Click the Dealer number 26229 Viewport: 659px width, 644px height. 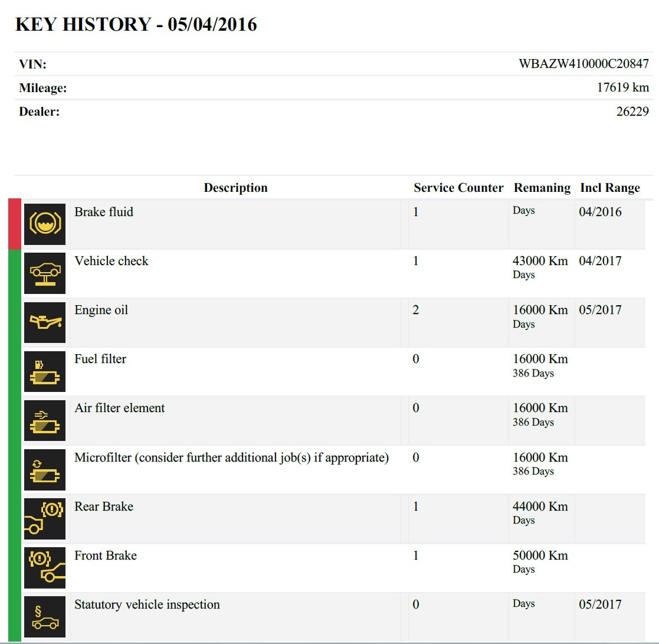point(632,112)
